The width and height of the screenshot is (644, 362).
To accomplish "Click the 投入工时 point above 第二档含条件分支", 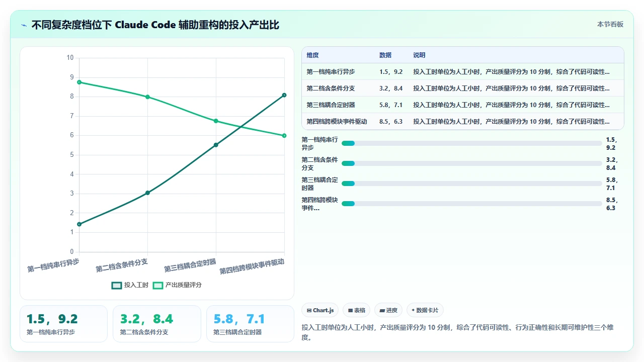I will pyautogui.click(x=147, y=193).
